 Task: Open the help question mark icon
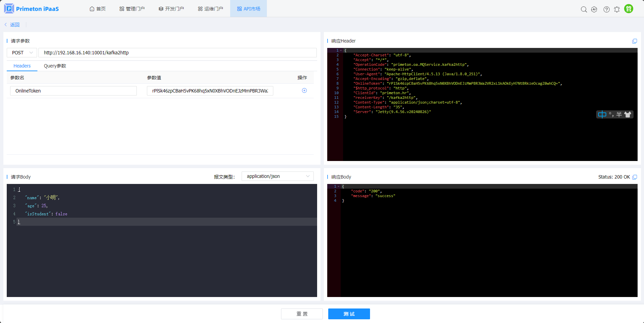[x=606, y=9]
